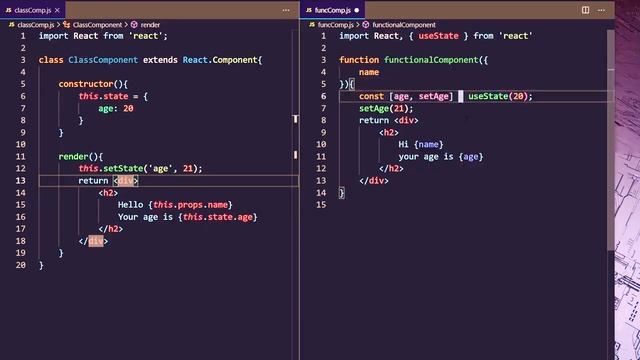Click 'this.props.name' expression

(x=190, y=205)
